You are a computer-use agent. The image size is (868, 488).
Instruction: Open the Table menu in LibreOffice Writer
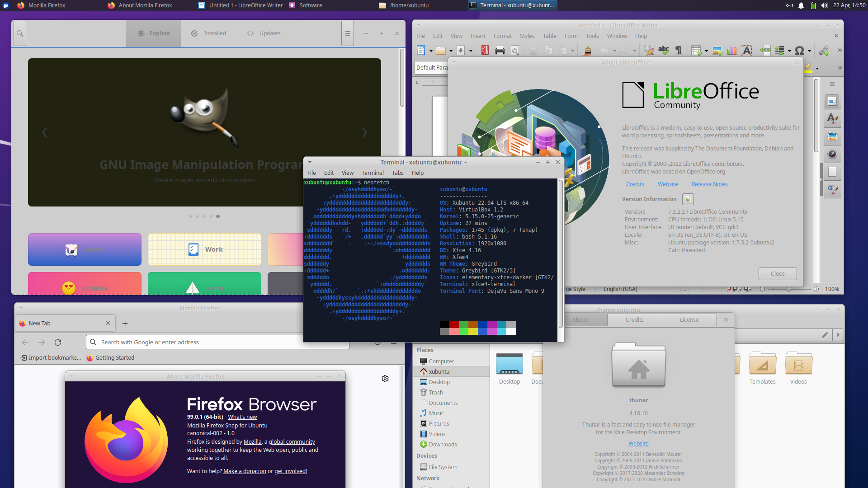(548, 36)
